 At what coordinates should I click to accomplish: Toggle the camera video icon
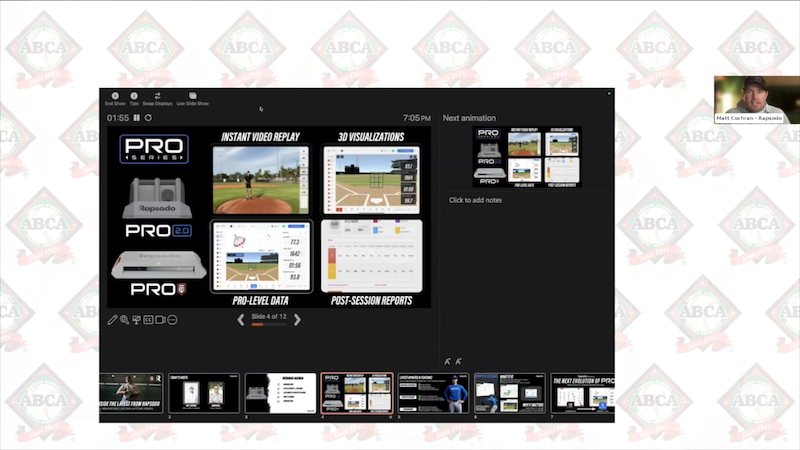click(160, 320)
